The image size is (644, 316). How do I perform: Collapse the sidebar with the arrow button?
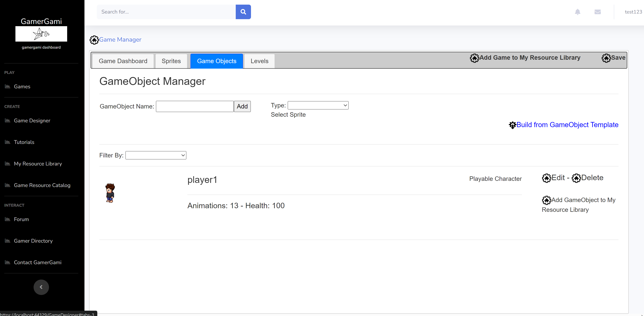click(x=41, y=287)
